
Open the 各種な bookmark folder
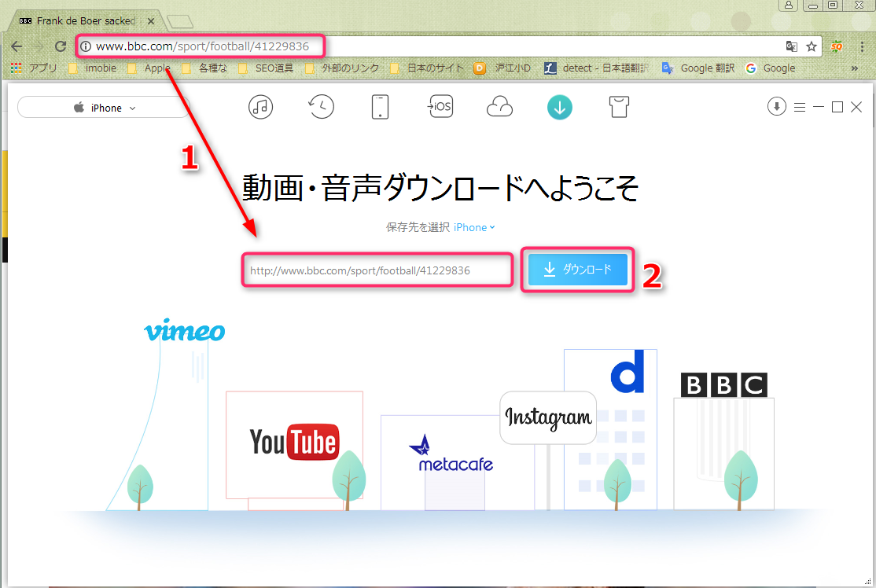pyautogui.click(x=204, y=68)
